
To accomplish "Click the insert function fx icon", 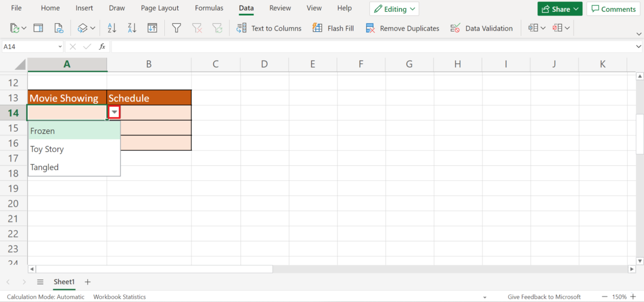I will pyautogui.click(x=102, y=47).
